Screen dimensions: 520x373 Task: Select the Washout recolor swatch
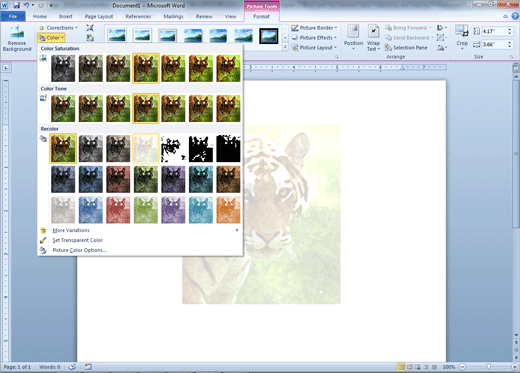tap(146, 148)
